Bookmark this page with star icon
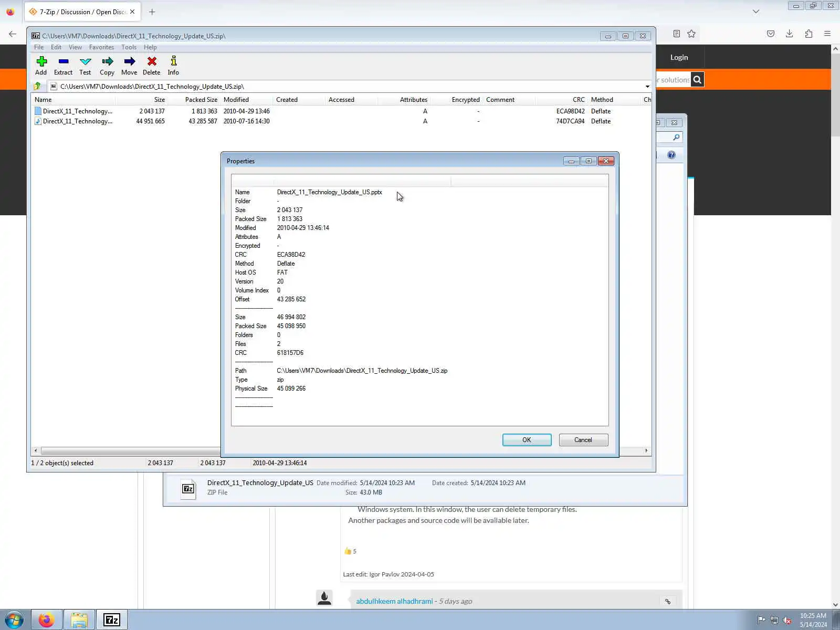Viewport: 840px width, 630px height. click(x=691, y=34)
